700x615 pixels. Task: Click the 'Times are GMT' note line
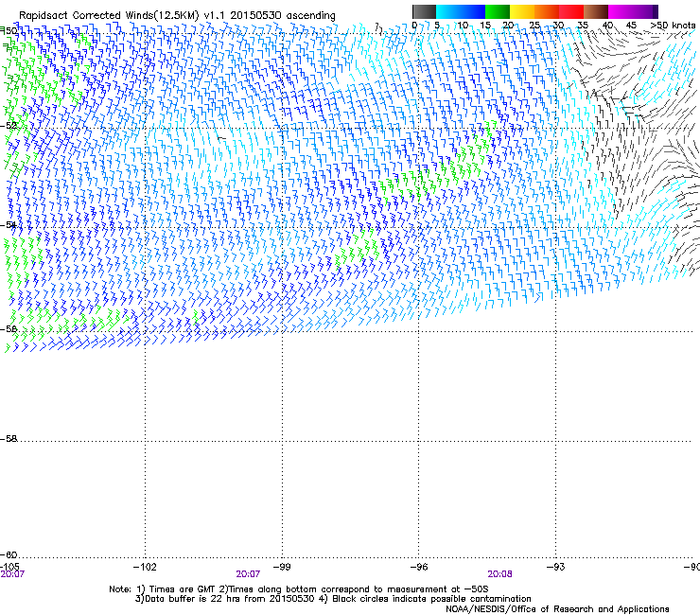pyautogui.click(x=299, y=589)
